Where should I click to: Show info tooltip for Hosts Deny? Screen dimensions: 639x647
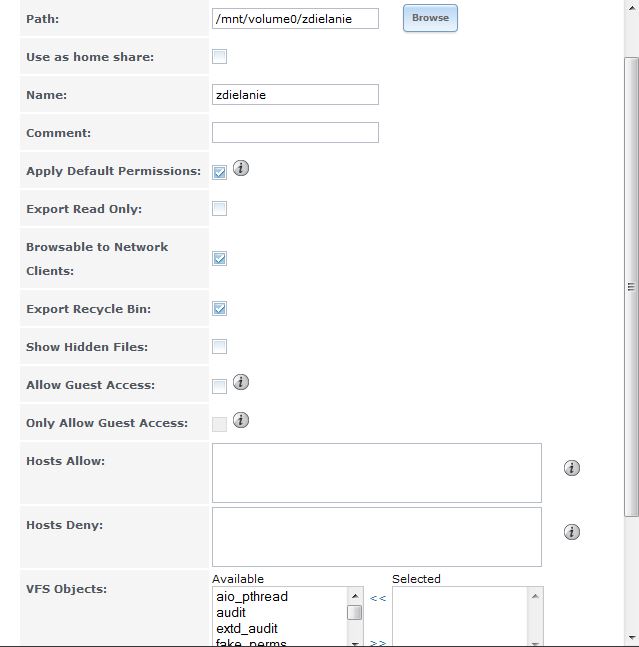click(x=572, y=531)
